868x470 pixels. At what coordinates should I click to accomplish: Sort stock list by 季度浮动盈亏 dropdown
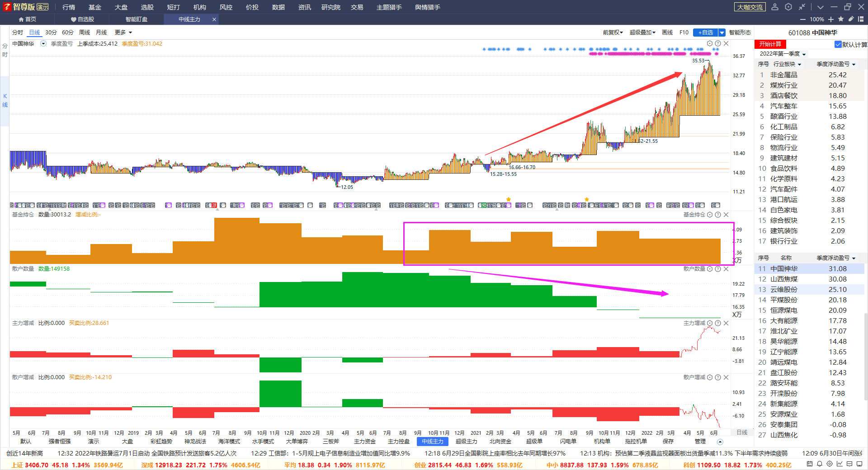tap(836, 258)
